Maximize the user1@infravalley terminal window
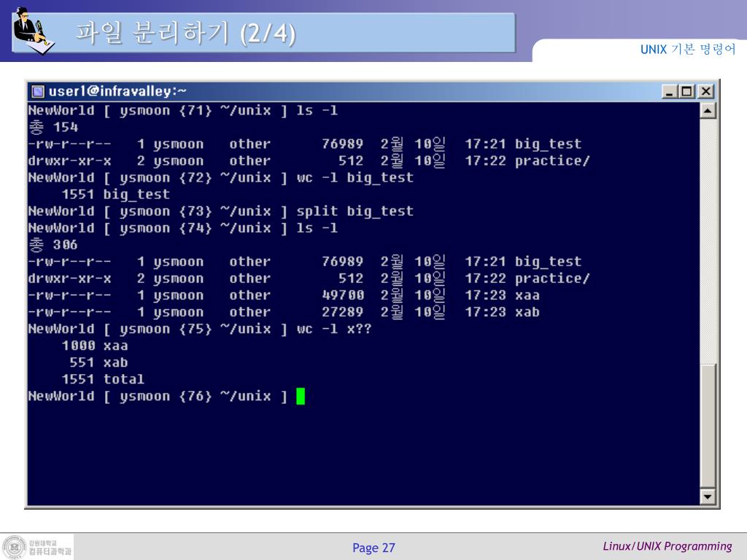747x560 pixels. point(686,91)
